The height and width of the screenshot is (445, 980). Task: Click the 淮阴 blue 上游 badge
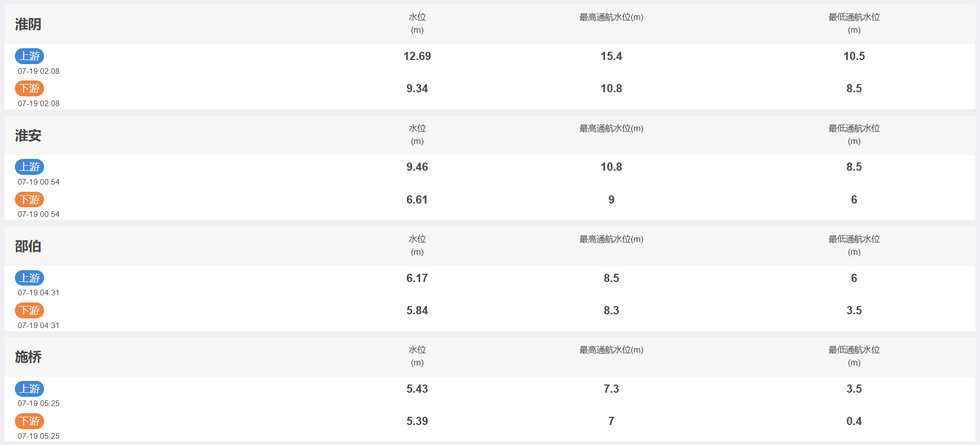29,56
